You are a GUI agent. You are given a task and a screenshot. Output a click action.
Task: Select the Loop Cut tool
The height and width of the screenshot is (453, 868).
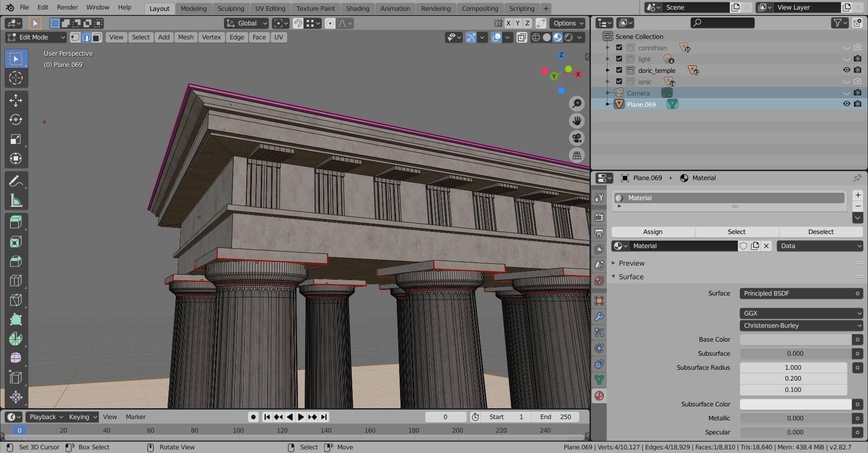click(x=16, y=281)
